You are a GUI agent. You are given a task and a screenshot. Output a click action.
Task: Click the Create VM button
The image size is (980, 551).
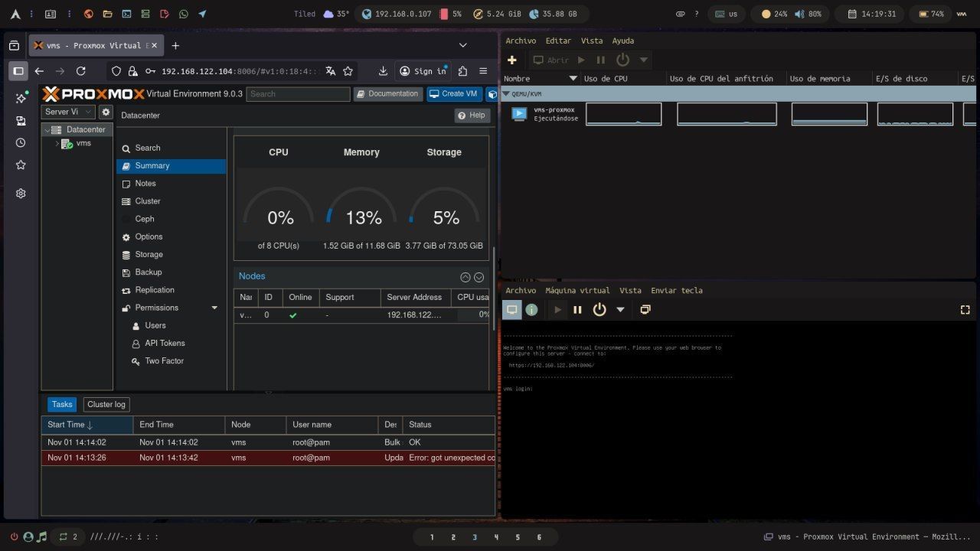click(x=454, y=93)
